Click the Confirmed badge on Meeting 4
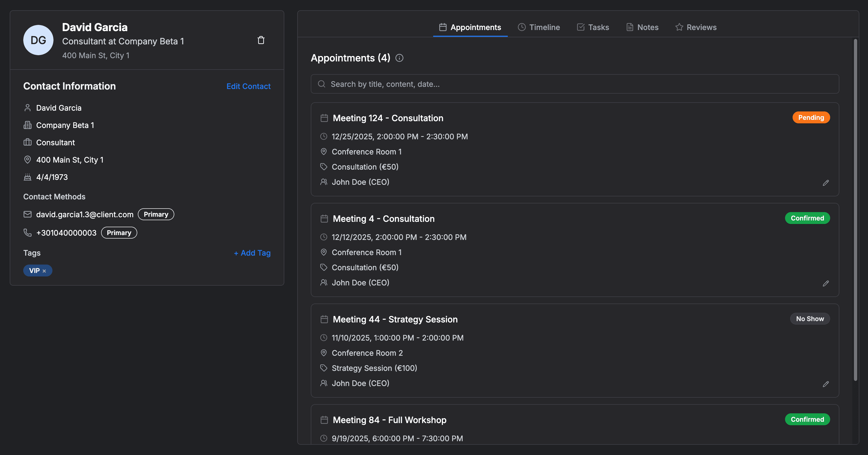Screen dimensions: 868x455 click(x=807, y=218)
